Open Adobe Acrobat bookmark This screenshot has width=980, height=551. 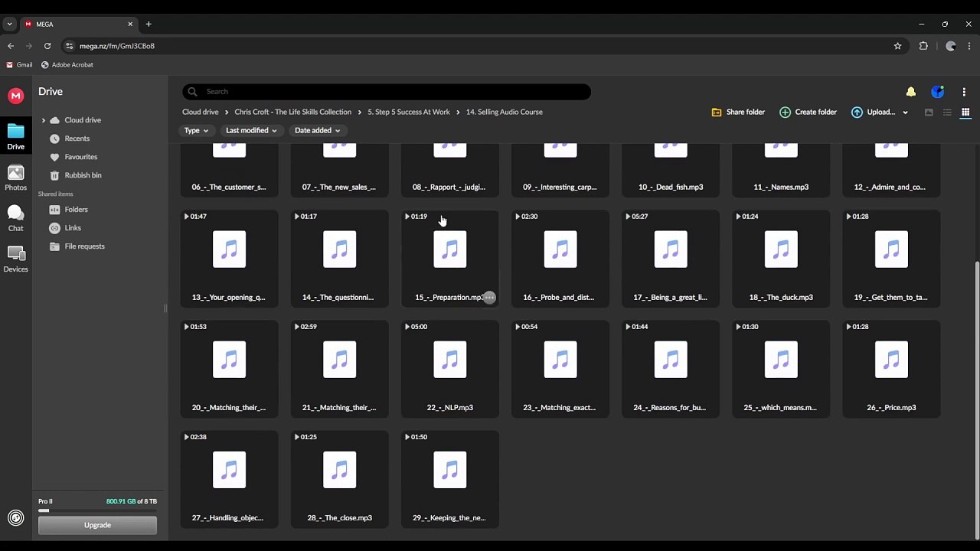tap(67, 65)
